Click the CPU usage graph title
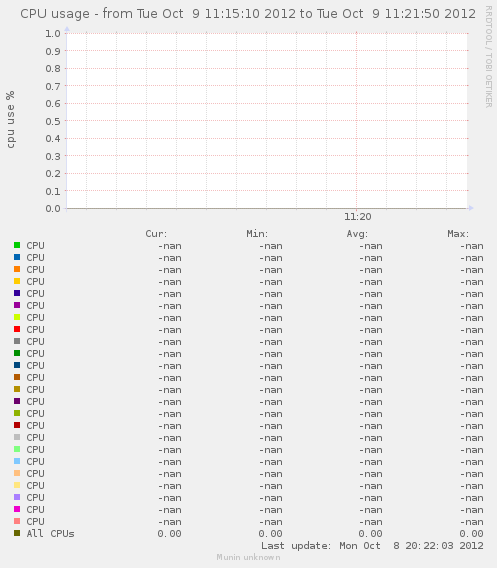Screen dimensions: 497x568 coord(248,14)
